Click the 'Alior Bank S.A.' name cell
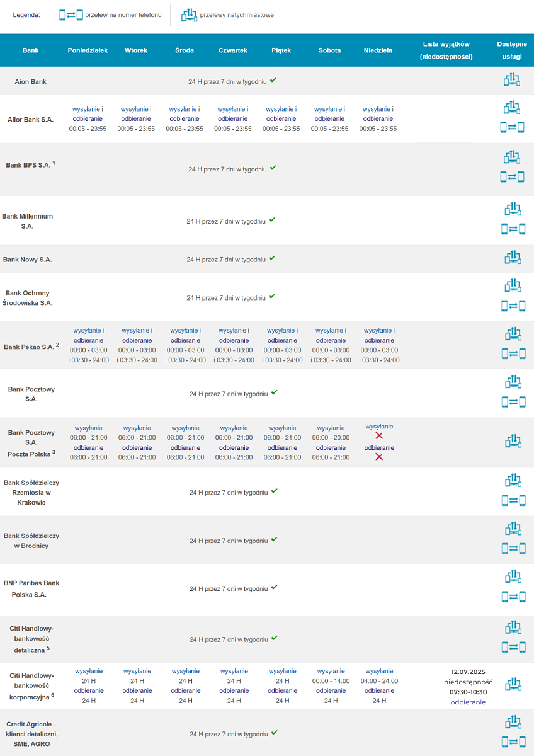The image size is (534, 756). (x=30, y=119)
